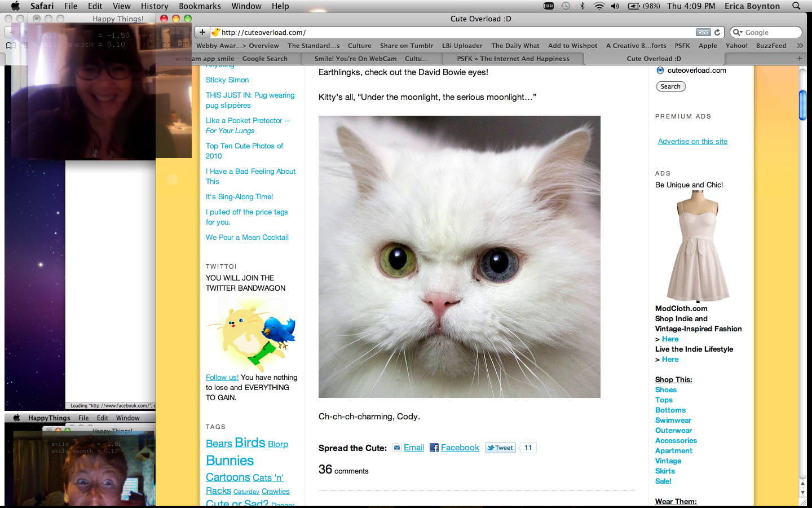Open Safari menu in menu bar
Image resolution: width=812 pixels, height=508 pixels.
tap(42, 6)
